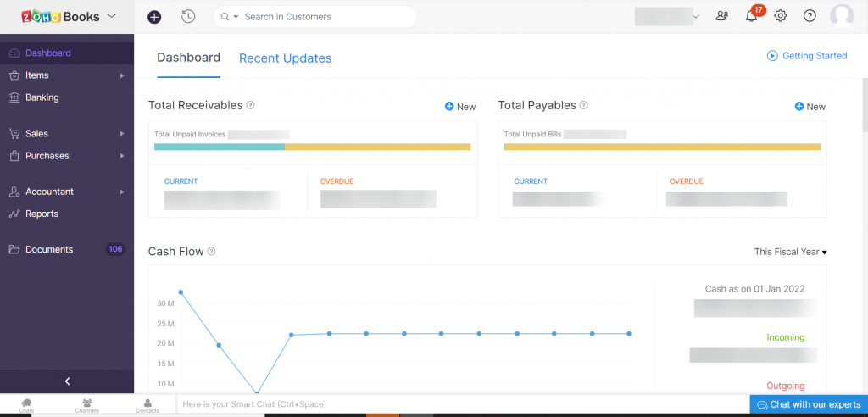Open the Getting Started link

click(x=807, y=56)
